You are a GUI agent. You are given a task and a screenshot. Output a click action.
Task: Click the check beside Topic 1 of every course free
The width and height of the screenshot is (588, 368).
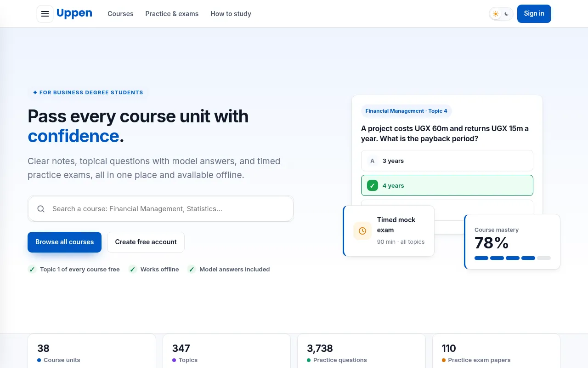click(32, 270)
